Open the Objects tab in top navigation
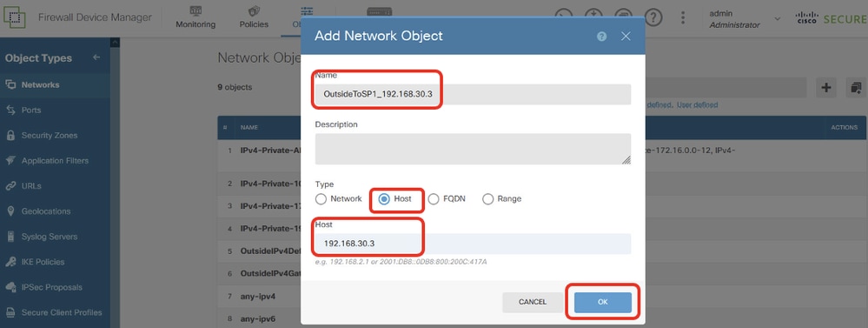The image size is (868, 328). point(296,17)
